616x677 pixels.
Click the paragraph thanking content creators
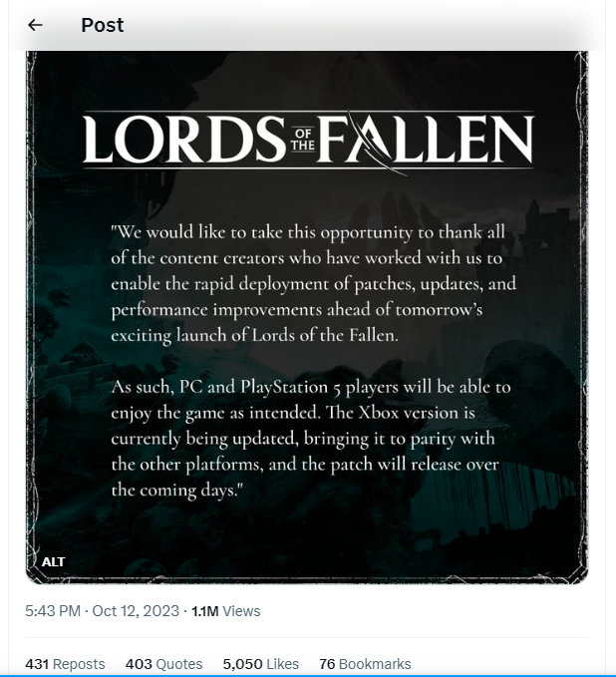[x=313, y=284]
